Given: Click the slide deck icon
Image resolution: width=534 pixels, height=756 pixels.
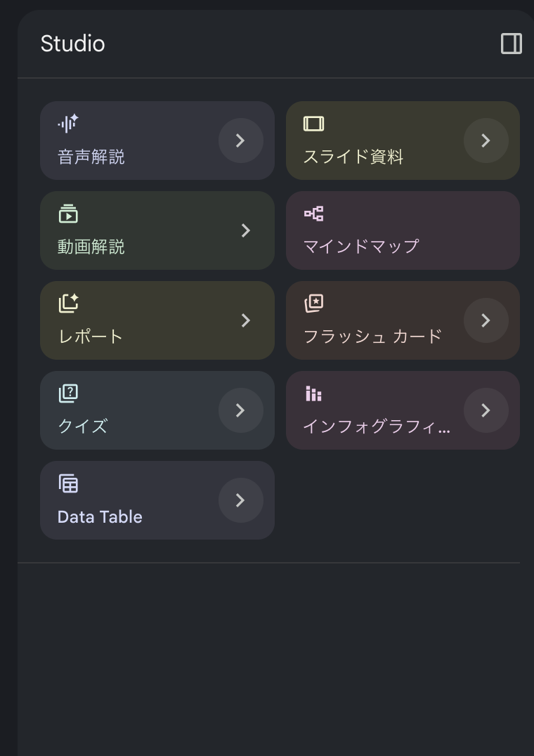Looking at the screenshot, I should pos(313,124).
